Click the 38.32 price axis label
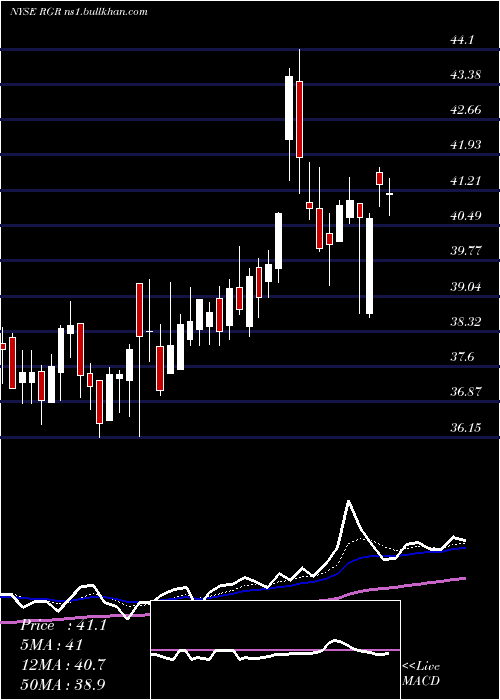The image size is (500, 700). click(x=466, y=321)
